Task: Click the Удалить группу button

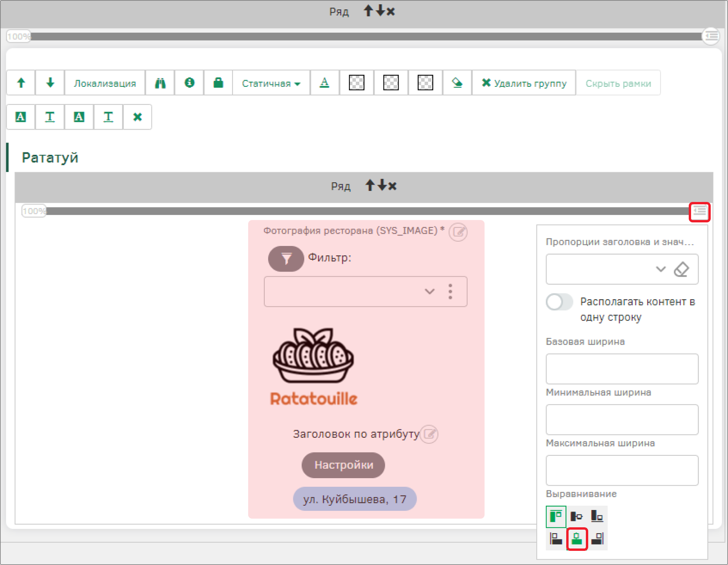Action: pos(524,83)
